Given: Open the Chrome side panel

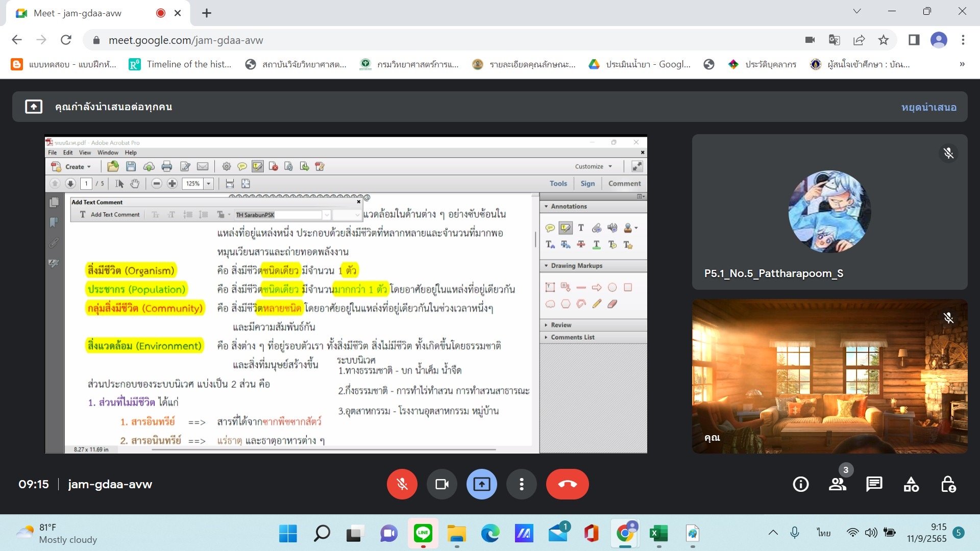Looking at the screenshot, I should (x=914, y=40).
